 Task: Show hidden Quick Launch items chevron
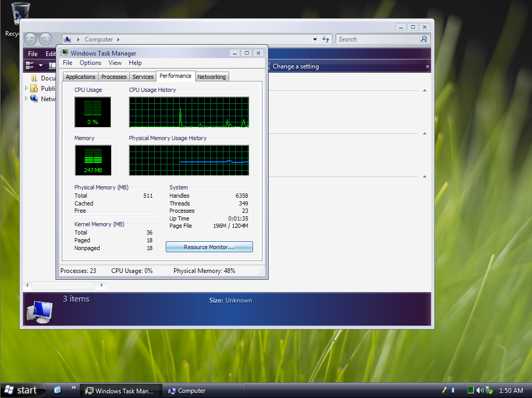(x=74, y=387)
